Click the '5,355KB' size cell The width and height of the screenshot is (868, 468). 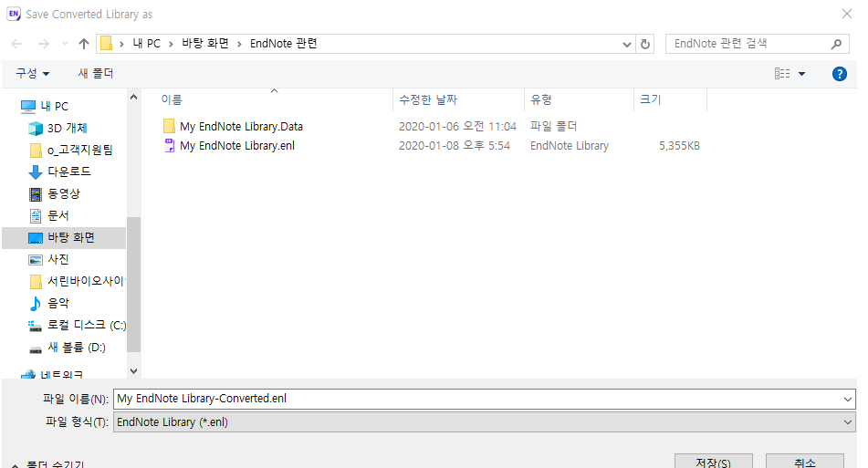[679, 145]
